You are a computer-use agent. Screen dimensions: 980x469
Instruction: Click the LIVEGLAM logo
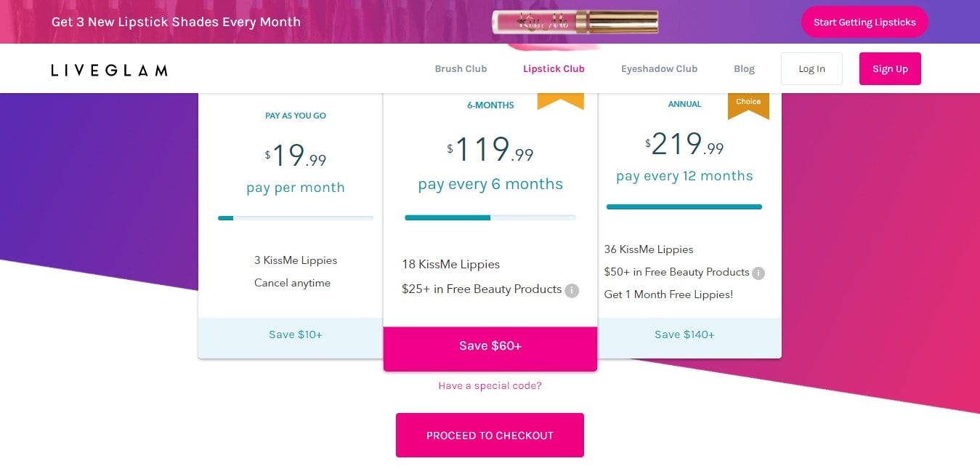[109, 70]
